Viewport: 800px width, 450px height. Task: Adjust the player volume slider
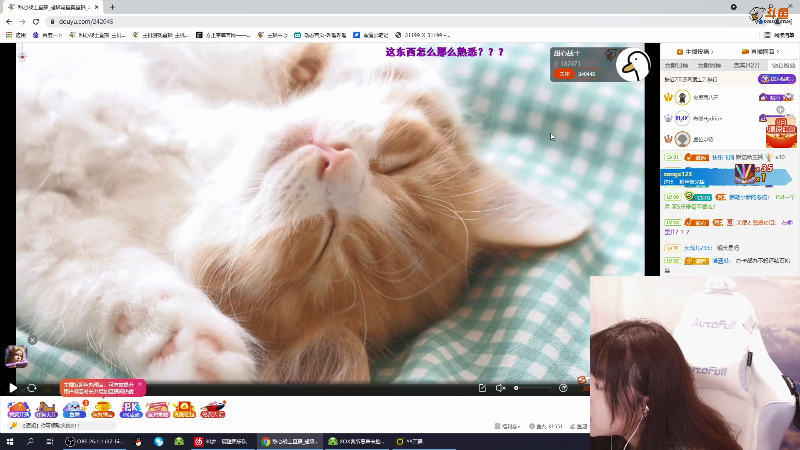[x=533, y=388]
